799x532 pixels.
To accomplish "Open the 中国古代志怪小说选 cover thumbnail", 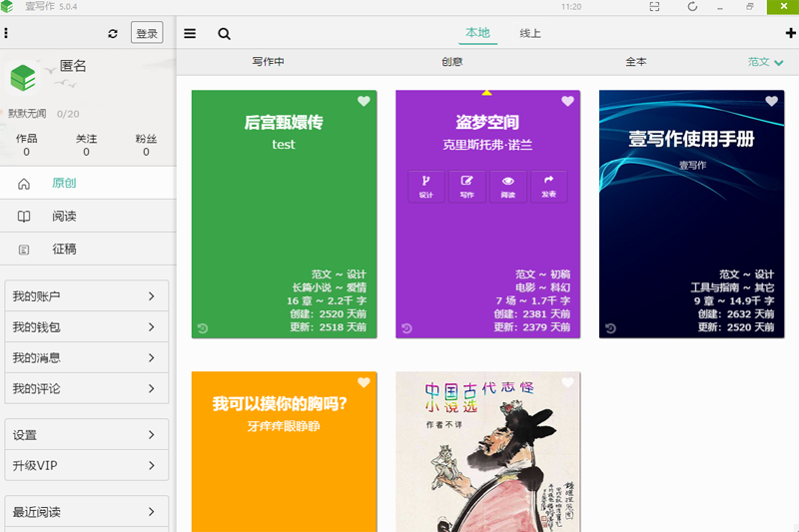I will point(488,452).
